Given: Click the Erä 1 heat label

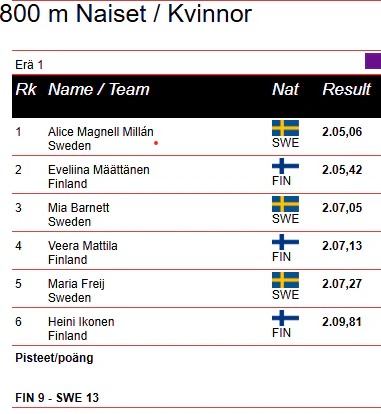Looking at the screenshot, I should pyautogui.click(x=29, y=64).
